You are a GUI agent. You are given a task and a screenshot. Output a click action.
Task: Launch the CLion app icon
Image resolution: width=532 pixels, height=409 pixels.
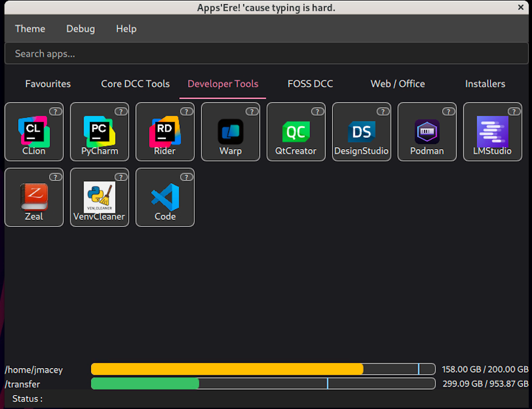(34, 132)
